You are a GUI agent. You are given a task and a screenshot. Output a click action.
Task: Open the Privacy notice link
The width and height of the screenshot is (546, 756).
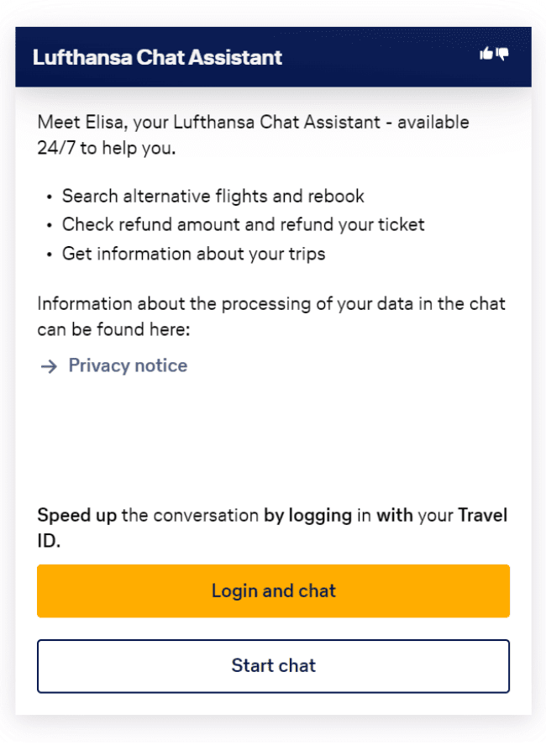click(128, 365)
